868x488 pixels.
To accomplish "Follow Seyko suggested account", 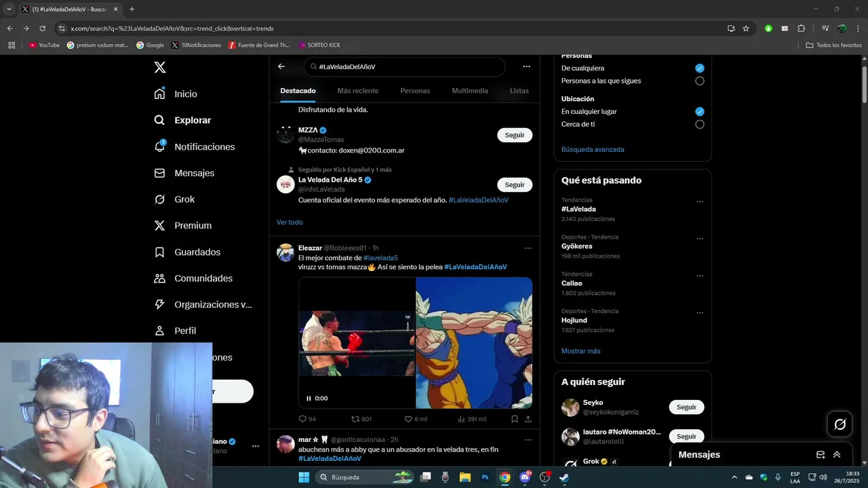I will (x=686, y=407).
